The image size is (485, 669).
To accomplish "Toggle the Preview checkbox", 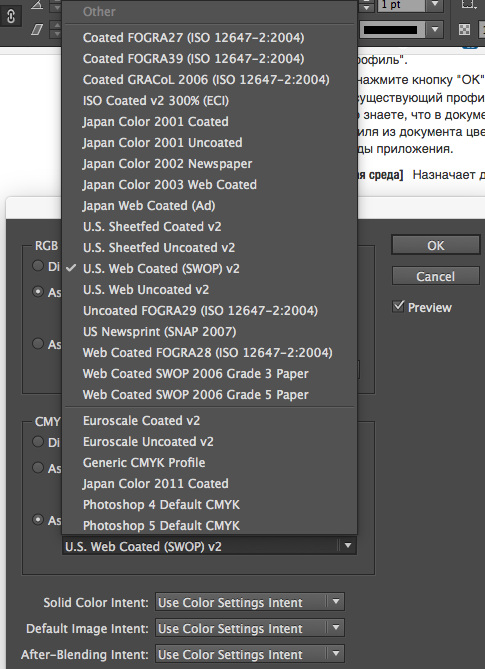I will 398,307.
